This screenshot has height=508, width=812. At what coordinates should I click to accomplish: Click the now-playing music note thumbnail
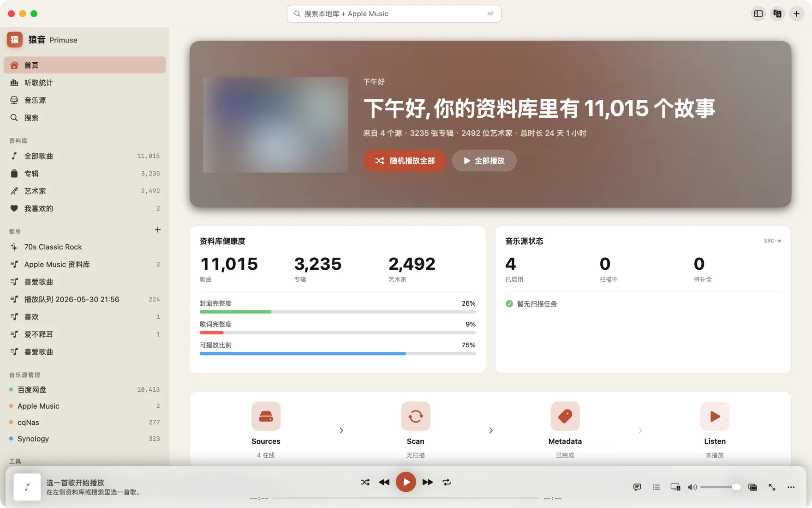point(27,487)
